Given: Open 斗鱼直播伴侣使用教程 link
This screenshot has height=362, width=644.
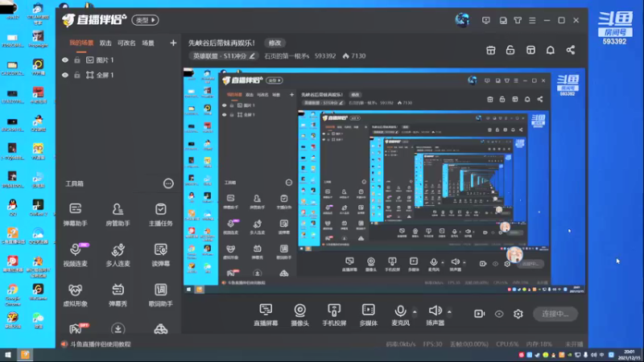Looking at the screenshot, I should (101, 344).
